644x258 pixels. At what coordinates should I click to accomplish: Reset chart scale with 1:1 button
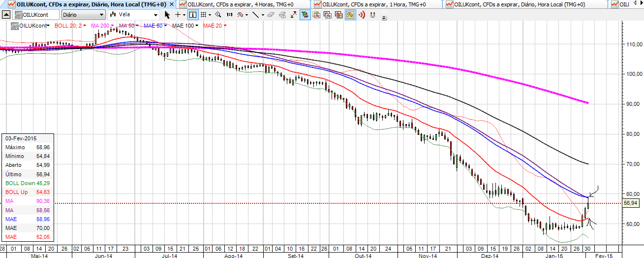229,15
